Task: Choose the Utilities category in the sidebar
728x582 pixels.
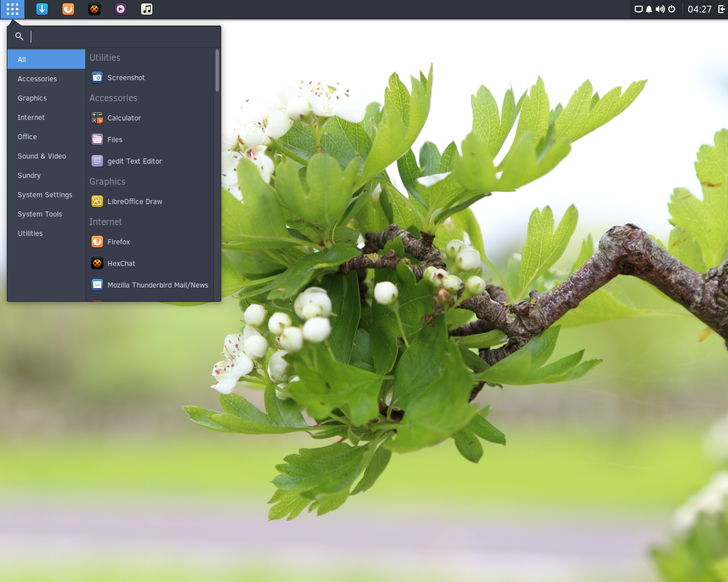Action: tap(46, 234)
